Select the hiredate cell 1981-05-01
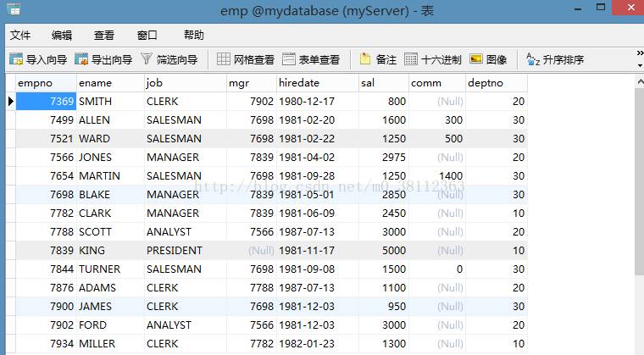Viewport: 644px width, 355px height. (318, 194)
